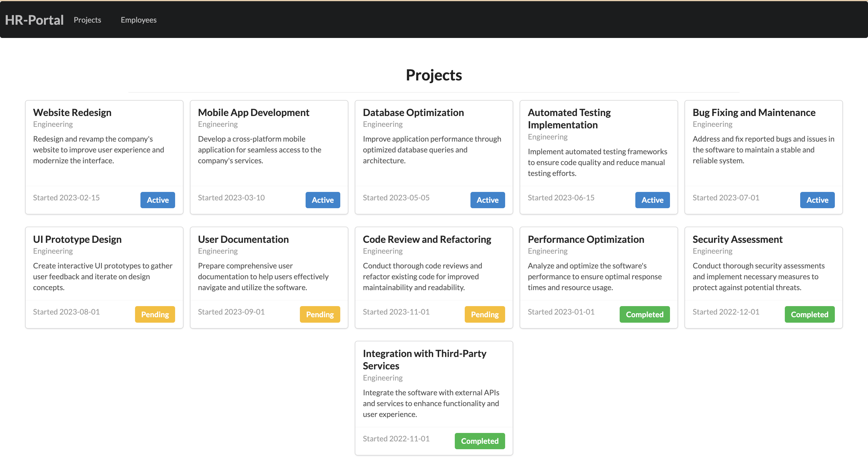The height and width of the screenshot is (470, 868).
Task: Click the Active status badge on Mobile App Development
Action: click(322, 200)
